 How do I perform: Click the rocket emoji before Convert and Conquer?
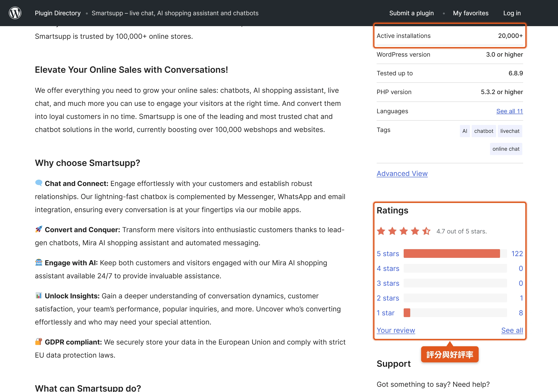pyautogui.click(x=39, y=229)
